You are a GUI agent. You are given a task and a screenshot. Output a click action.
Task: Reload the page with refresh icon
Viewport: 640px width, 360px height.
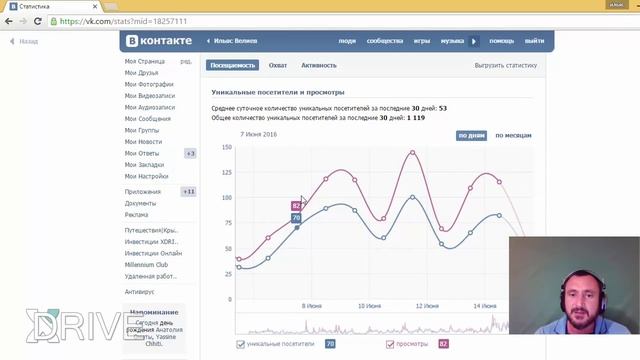[38, 21]
